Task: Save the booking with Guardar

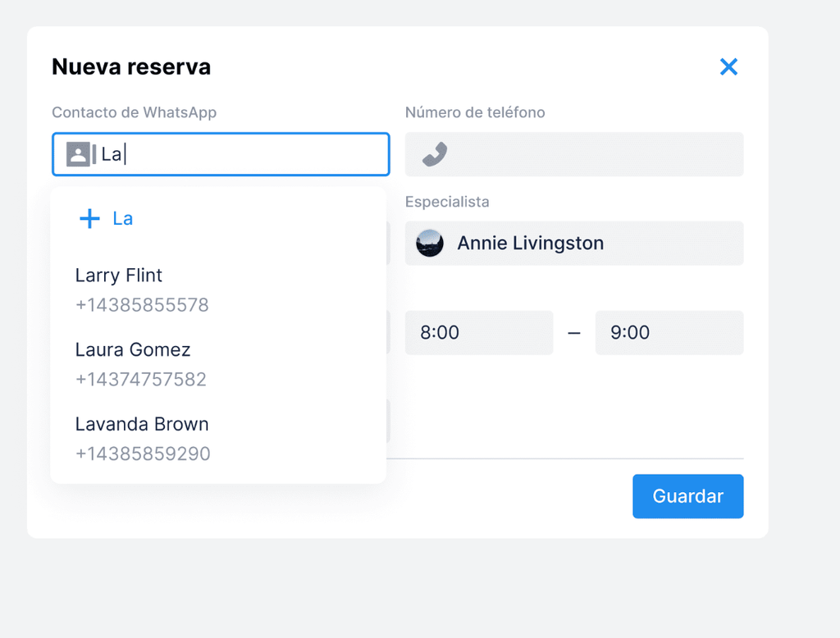Action: [687, 496]
